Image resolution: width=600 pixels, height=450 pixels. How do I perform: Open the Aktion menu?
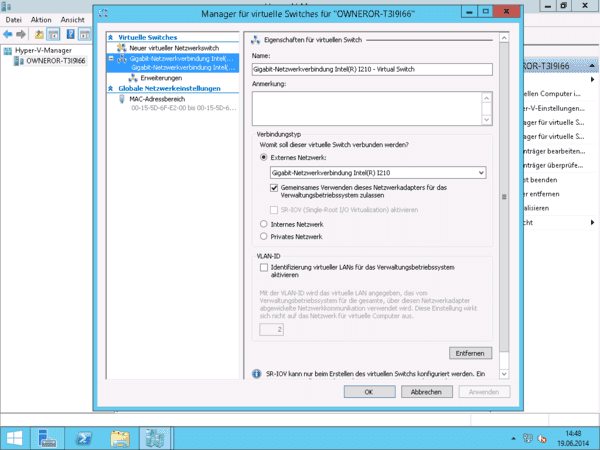pos(41,20)
